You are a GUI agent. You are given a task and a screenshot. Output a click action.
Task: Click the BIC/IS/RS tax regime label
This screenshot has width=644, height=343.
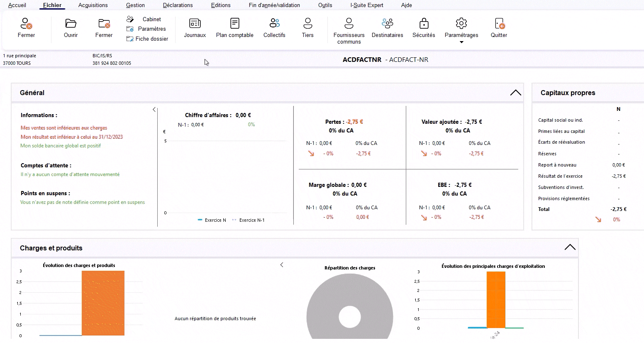coord(102,56)
